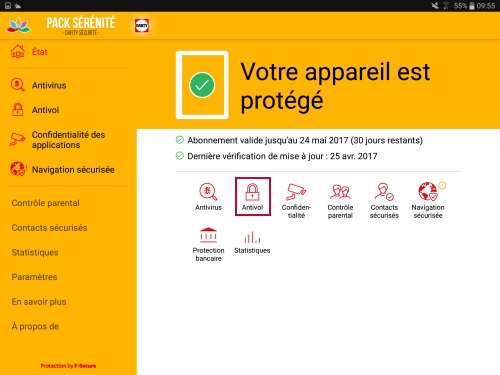Open the Contrôle parental tile
Image resolution: width=500 pixels, height=375 pixels.
click(x=340, y=201)
